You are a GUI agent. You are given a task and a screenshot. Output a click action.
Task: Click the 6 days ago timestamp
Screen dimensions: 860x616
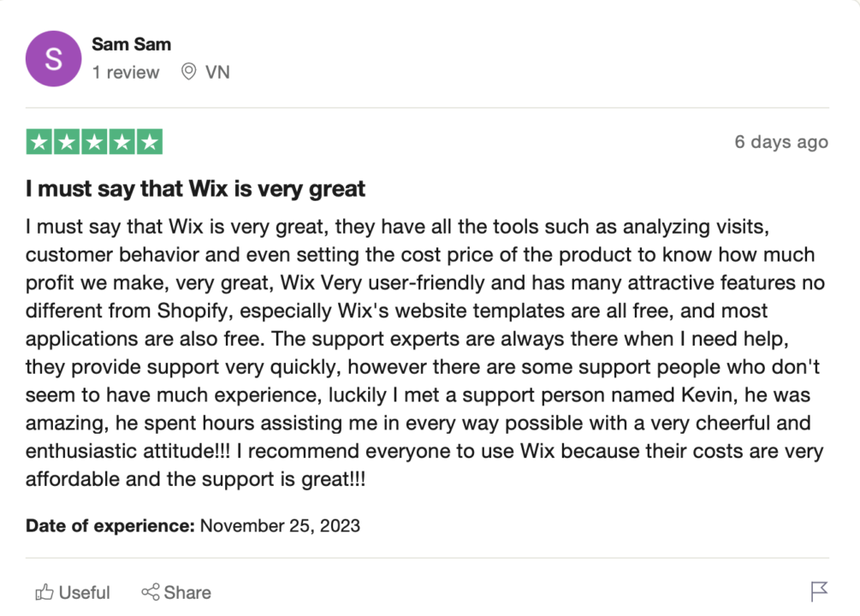click(x=780, y=141)
